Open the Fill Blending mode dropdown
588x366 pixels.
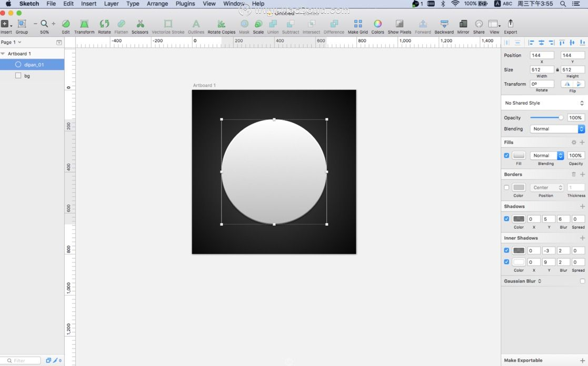pos(547,156)
